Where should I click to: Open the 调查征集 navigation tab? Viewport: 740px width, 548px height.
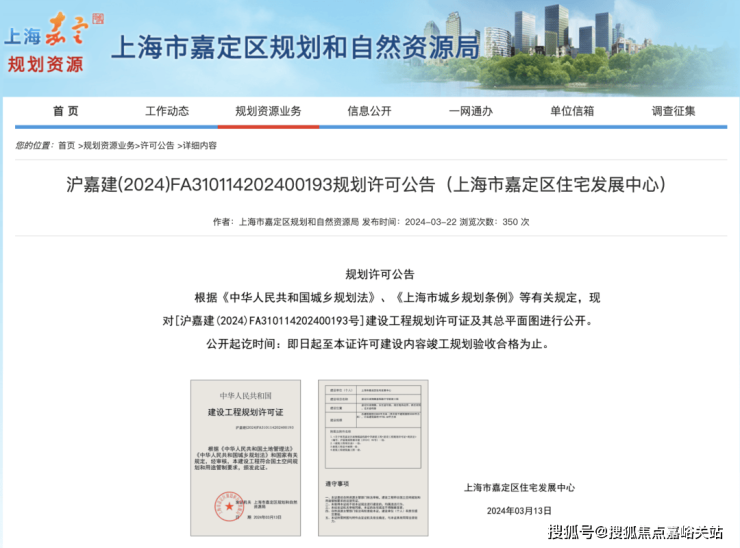(673, 111)
